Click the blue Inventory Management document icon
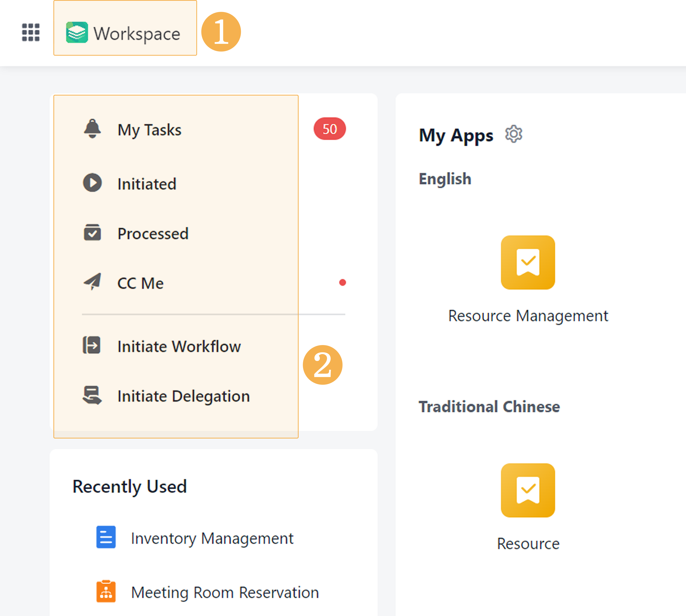Viewport: 686px width, 616px height. (x=106, y=537)
